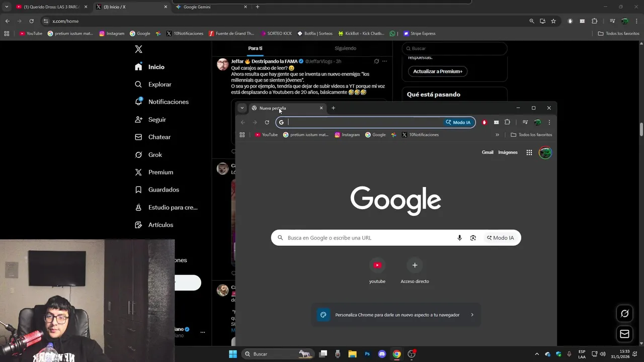Open the Windows Start menu
The height and width of the screenshot is (362, 644).
click(x=233, y=354)
